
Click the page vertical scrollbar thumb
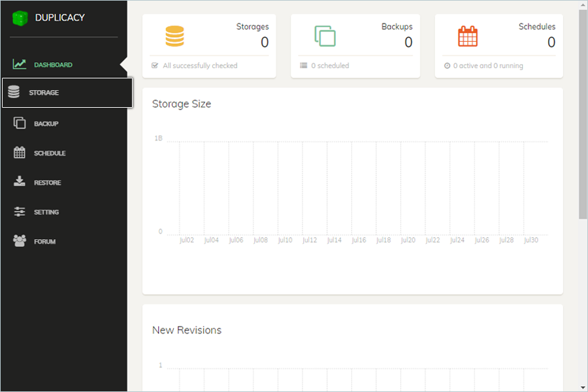583,114
